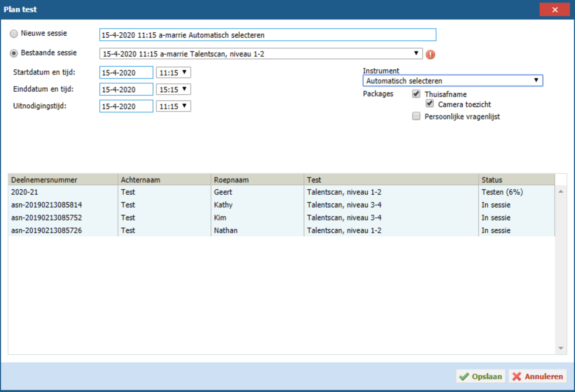Click the Nieuwe sessie name text field

tap(268, 35)
